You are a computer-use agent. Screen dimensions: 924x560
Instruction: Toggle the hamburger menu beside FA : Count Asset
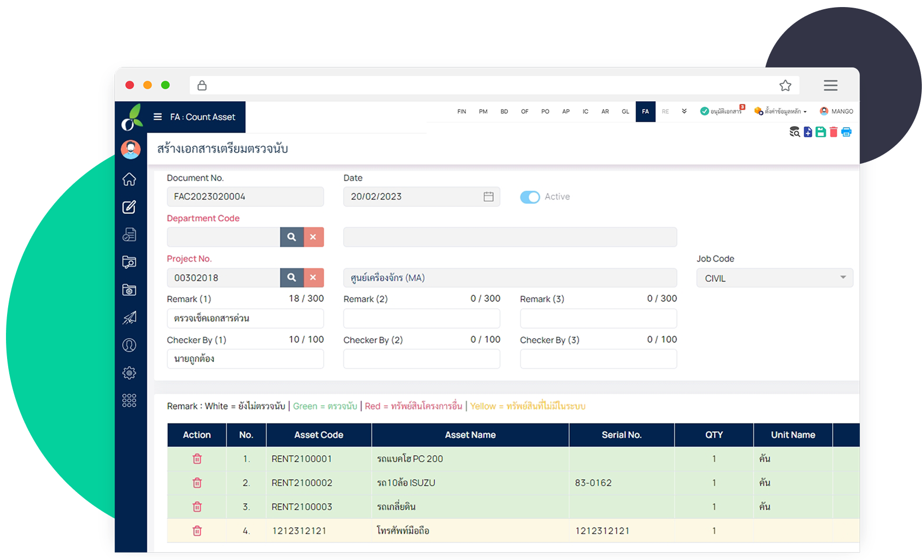[158, 117]
